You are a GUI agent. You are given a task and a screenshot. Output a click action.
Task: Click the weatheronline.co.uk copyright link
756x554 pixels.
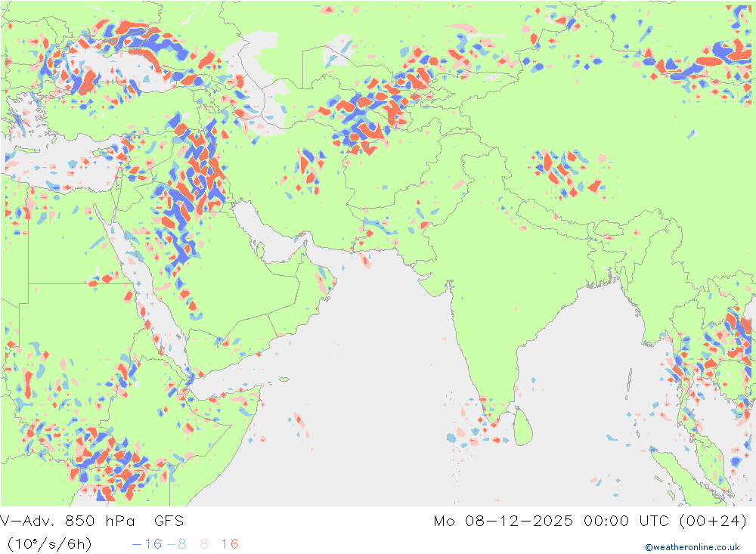[x=692, y=546]
